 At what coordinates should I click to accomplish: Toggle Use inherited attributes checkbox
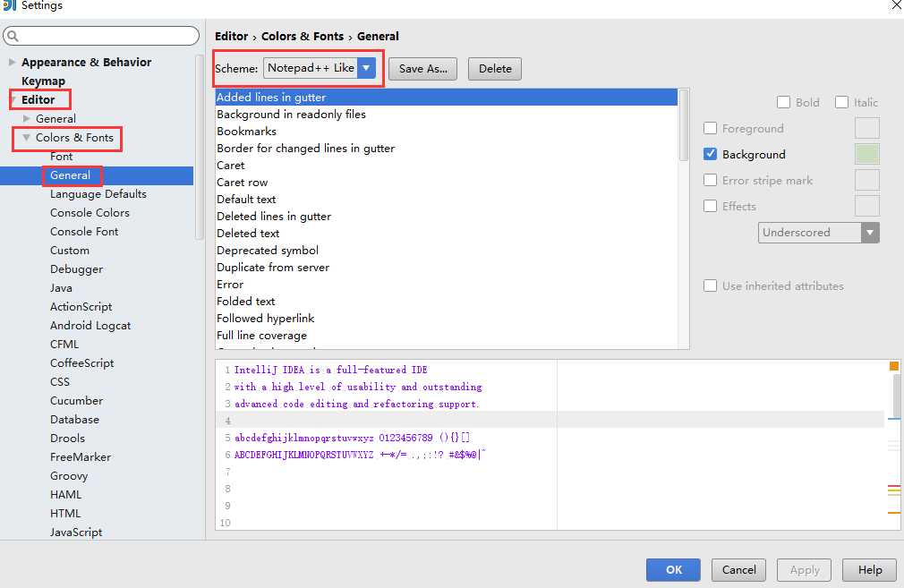[x=711, y=285]
